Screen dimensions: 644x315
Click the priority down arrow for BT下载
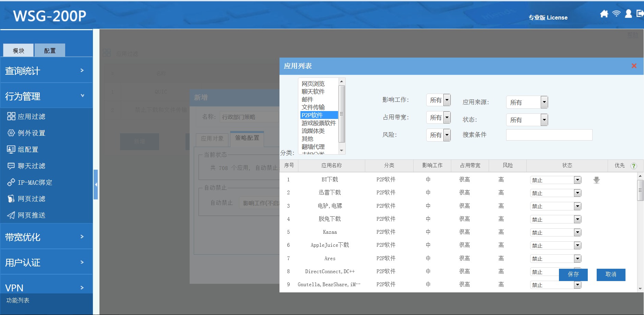point(597,180)
